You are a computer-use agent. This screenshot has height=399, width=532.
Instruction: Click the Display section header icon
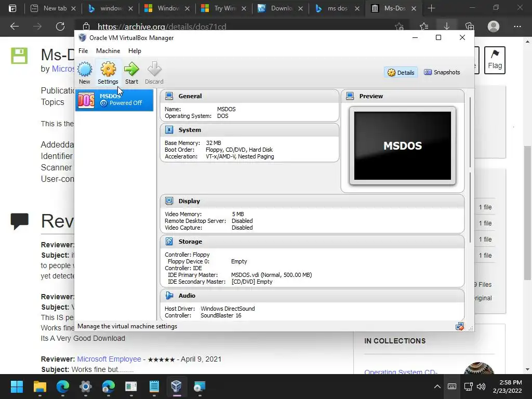[169, 201]
